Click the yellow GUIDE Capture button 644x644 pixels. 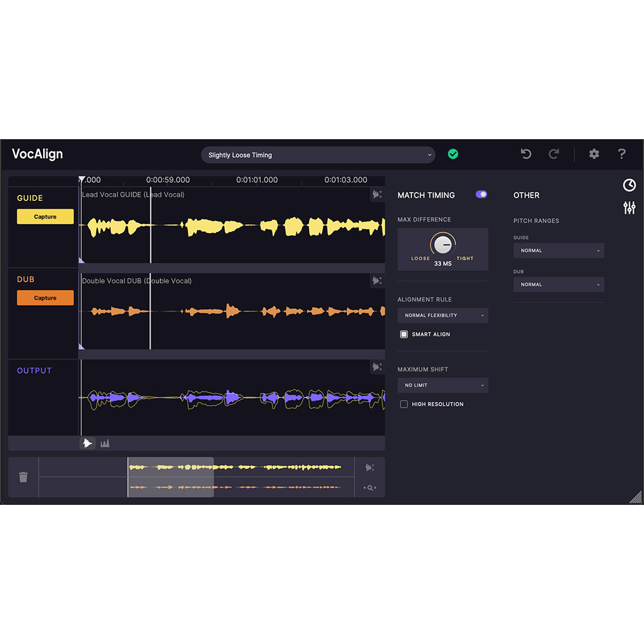[x=45, y=216]
